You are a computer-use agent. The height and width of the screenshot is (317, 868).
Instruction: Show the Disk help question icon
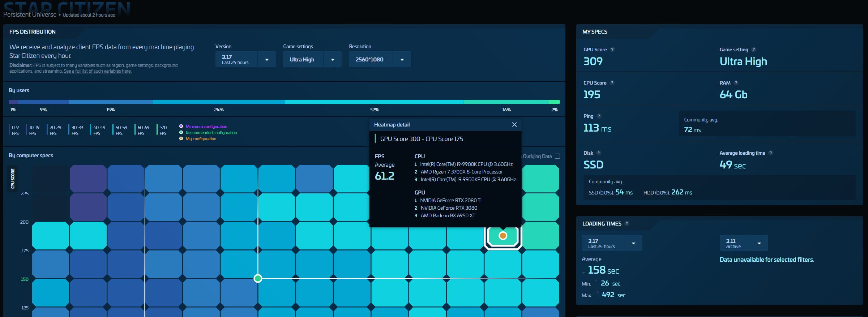pyautogui.click(x=598, y=153)
